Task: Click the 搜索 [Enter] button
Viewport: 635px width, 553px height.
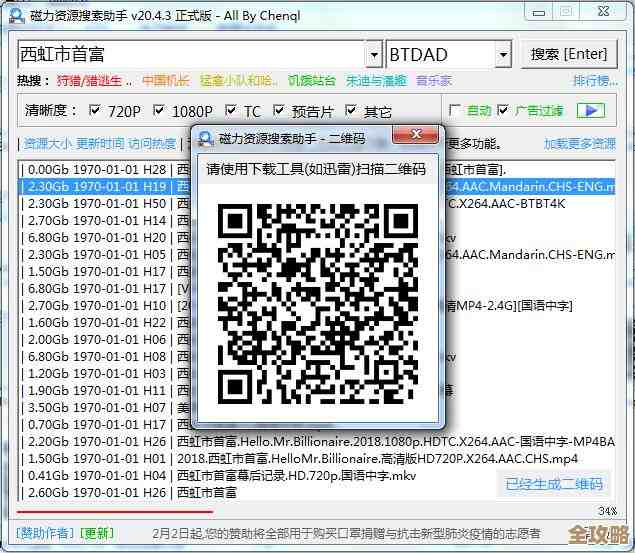Action: point(568,54)
